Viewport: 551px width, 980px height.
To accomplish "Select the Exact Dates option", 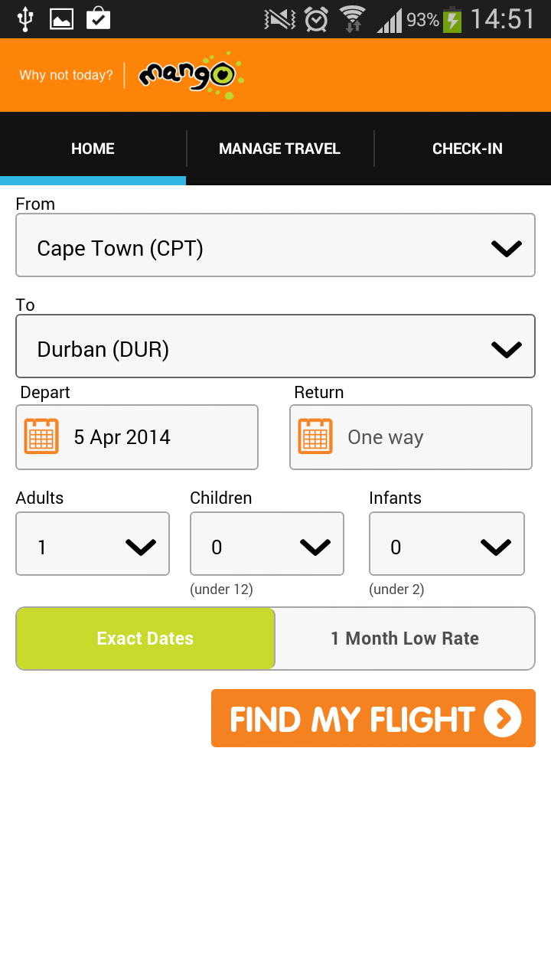I will click(x=145, y=639).
